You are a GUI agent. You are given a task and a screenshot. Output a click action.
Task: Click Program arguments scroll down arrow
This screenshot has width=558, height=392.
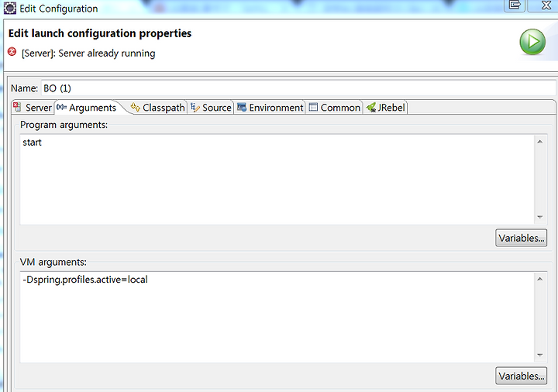pos(540,217)
